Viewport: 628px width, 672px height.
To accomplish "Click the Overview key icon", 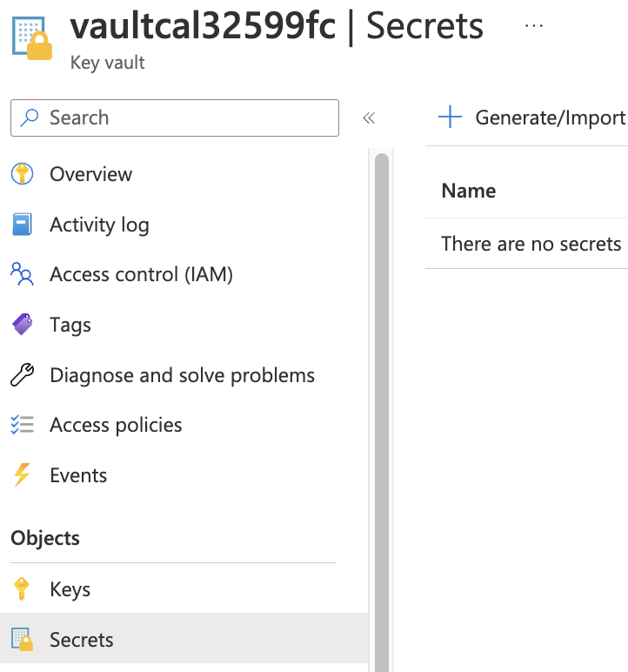I will pyautogui.click(x=22, y=174).
